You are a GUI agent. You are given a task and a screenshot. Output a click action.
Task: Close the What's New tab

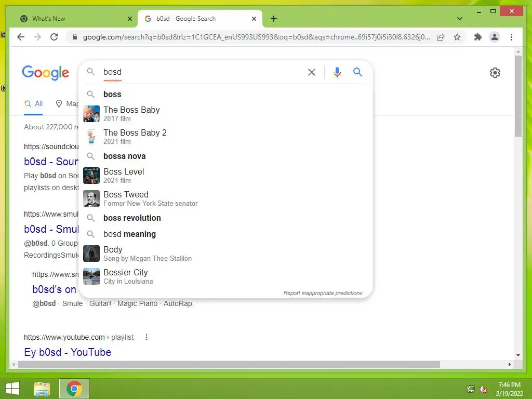[x=129, y=19]
